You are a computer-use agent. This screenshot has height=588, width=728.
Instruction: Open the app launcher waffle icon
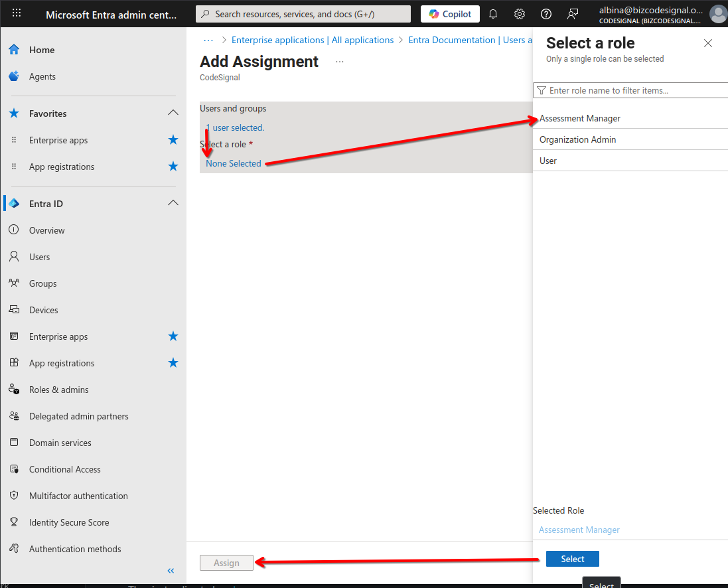[x=16, y=13]
